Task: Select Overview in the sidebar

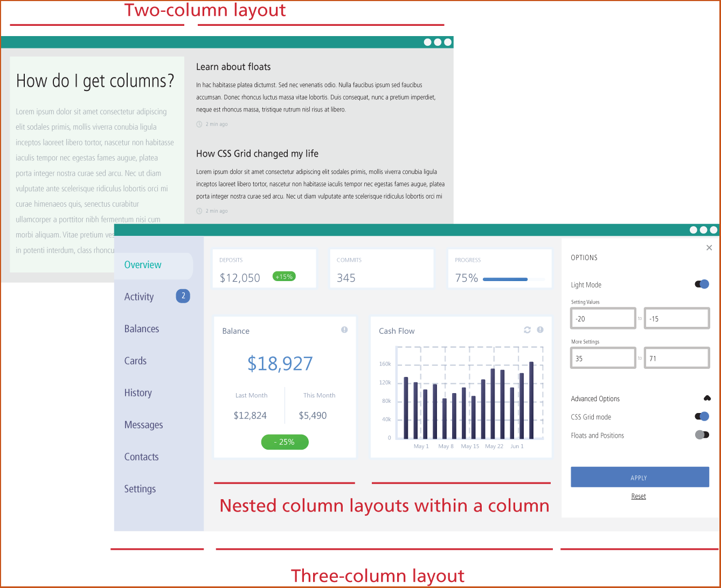Action: pyautogui.click(x=143, y=265)
